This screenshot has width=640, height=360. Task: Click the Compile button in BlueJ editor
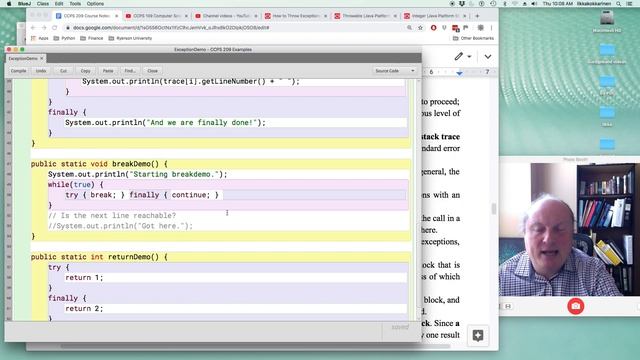point(18,71)
